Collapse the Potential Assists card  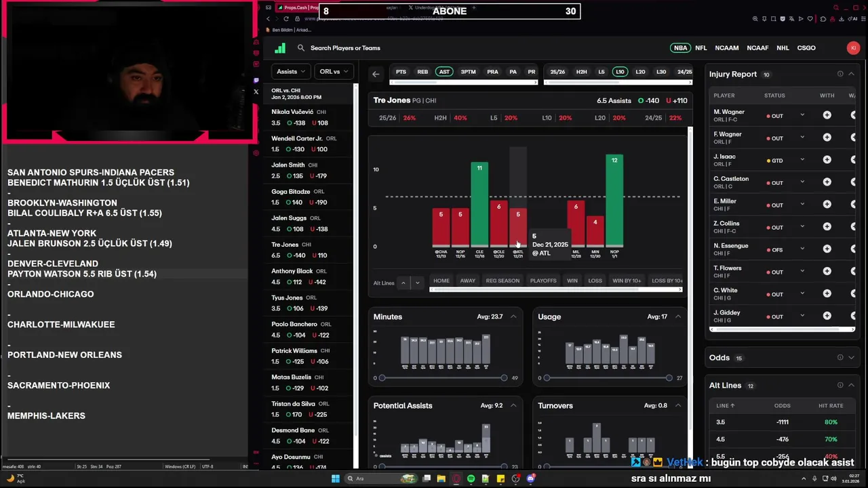click(x=513, y=405)
